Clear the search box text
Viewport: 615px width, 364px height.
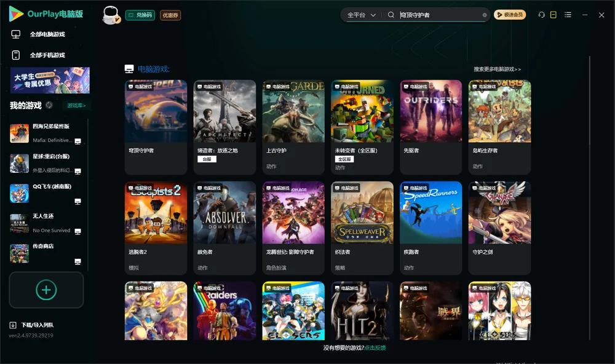485,15
